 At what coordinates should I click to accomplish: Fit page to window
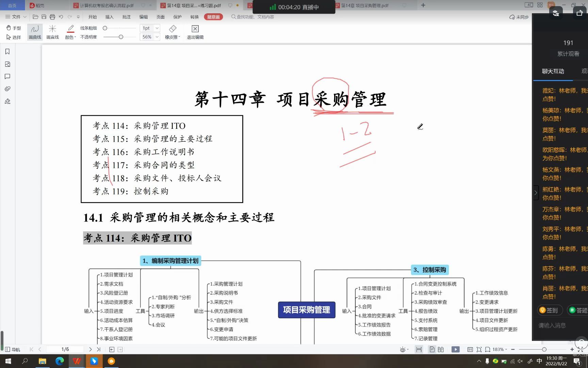(x=479, y=349)
